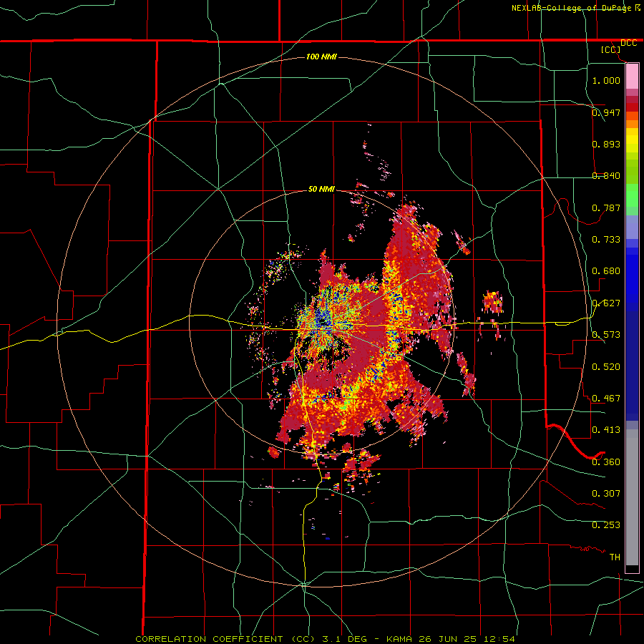
Task: Click the 0.893 scale value
Action: 606,144
